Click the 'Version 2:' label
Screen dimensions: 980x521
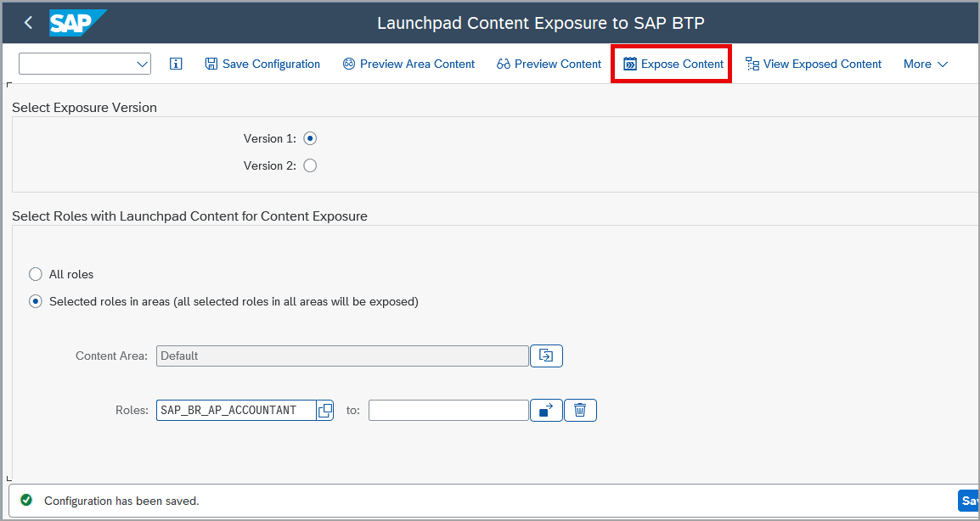[270, 165]
